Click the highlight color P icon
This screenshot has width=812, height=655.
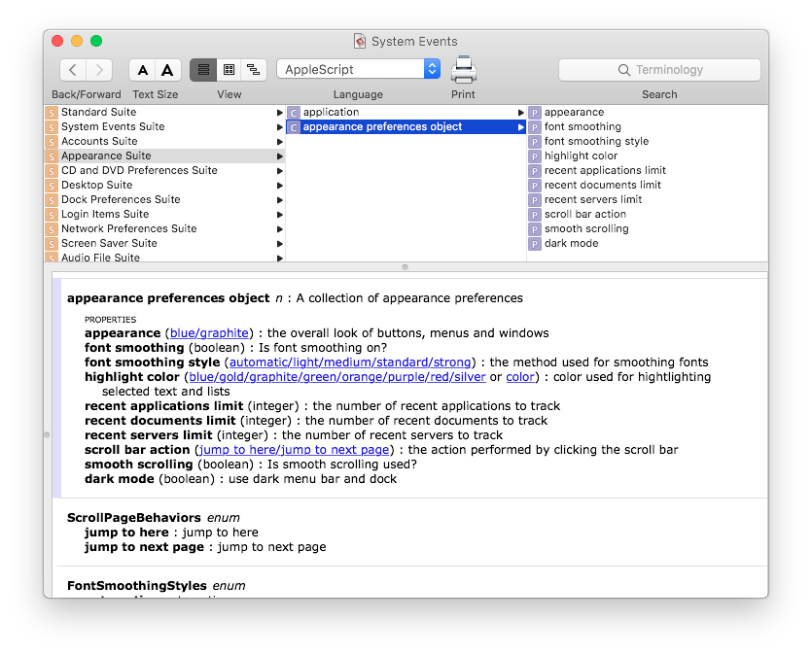click(535, 156)
